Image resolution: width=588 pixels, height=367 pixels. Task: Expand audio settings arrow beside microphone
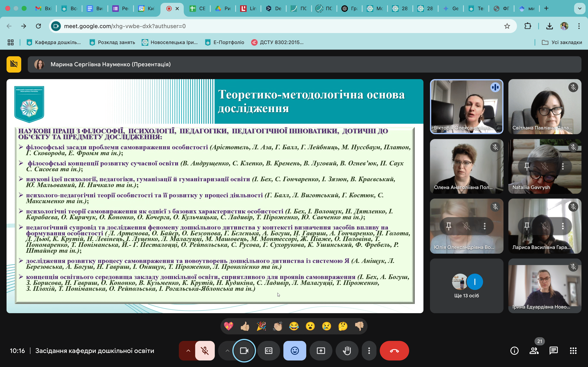click(x=188, y=351)
